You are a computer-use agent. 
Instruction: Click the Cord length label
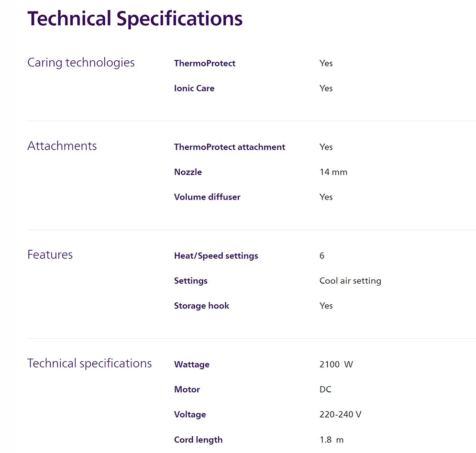point(199,439)
